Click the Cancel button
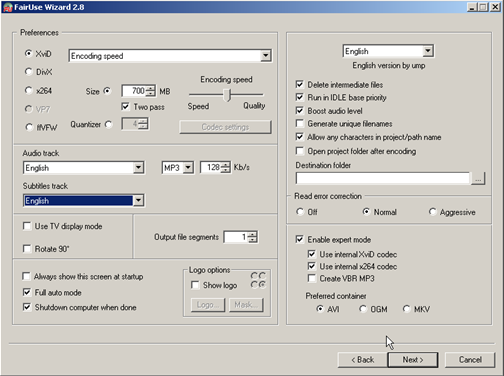 pyautogui.click(x=470, y=360)
